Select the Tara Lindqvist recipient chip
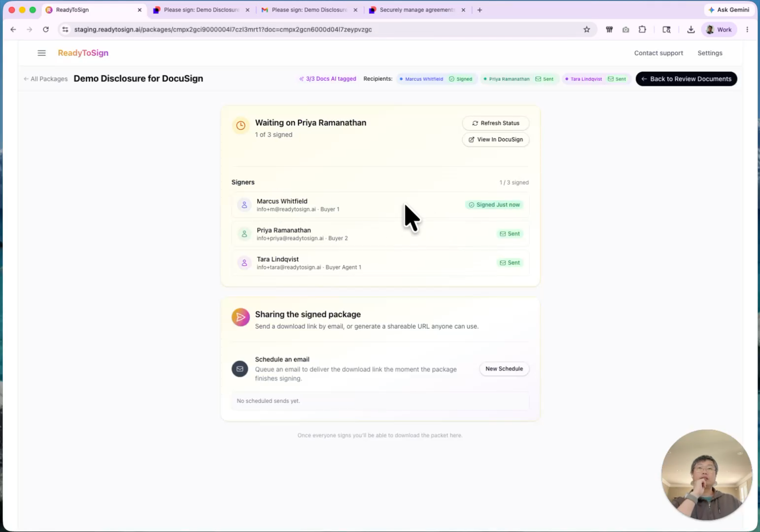The image size is (760, 532). pos(596,79)
